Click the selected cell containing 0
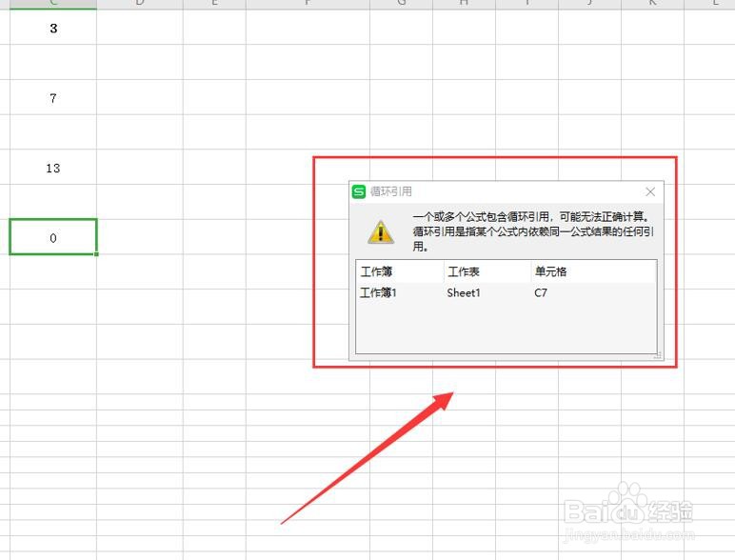735x560 pixels. coord(53,237)
